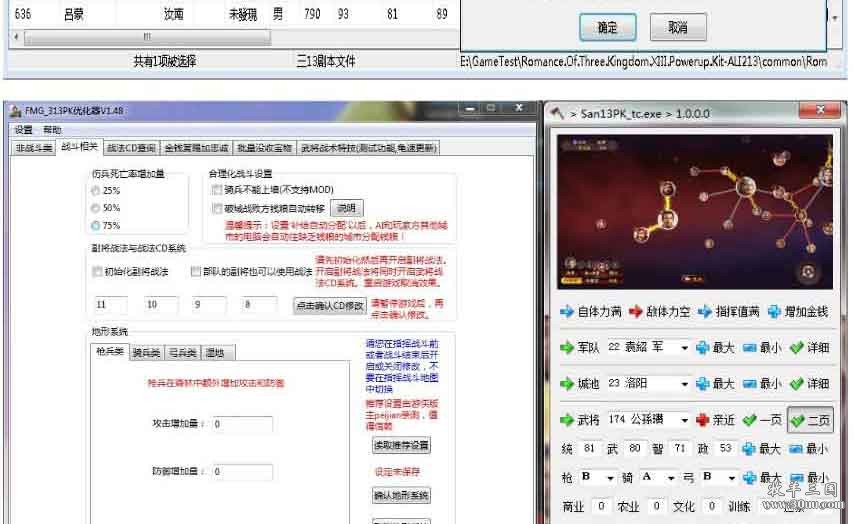Select 25% 伤兵死亡率 radio option
The image size is (854, 524).
click(x=96, y=191)
